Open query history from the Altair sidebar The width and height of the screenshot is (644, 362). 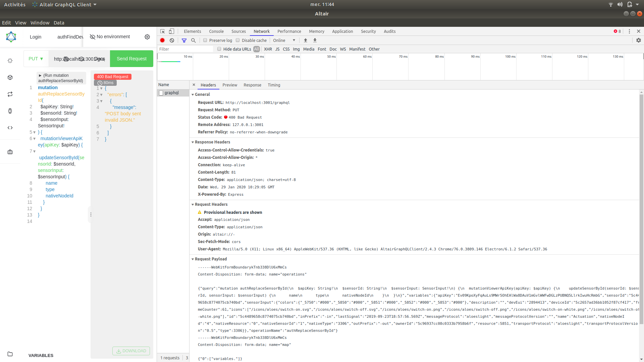point(10,111)
